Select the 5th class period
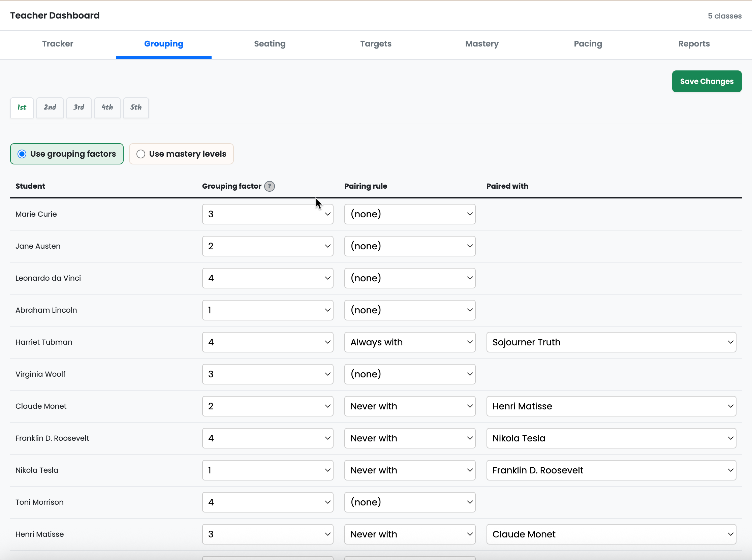This screenshot has height=560, width=752. (136, 107)
